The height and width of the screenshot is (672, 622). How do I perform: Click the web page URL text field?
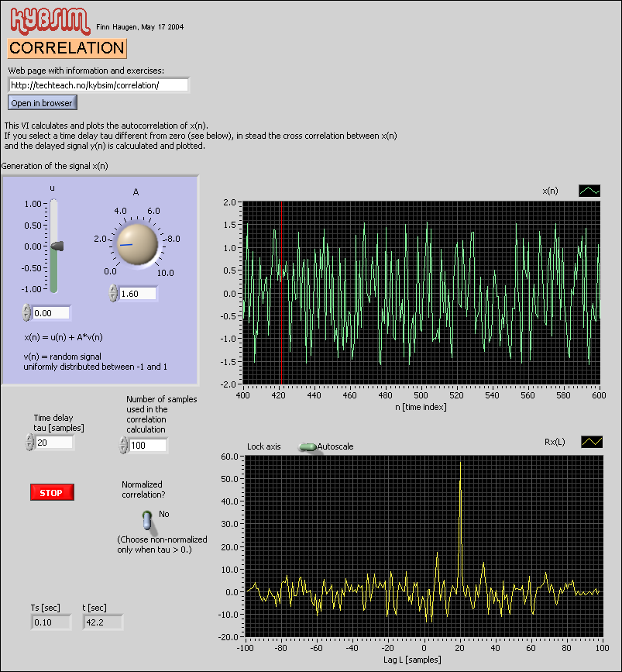(98, 85)
